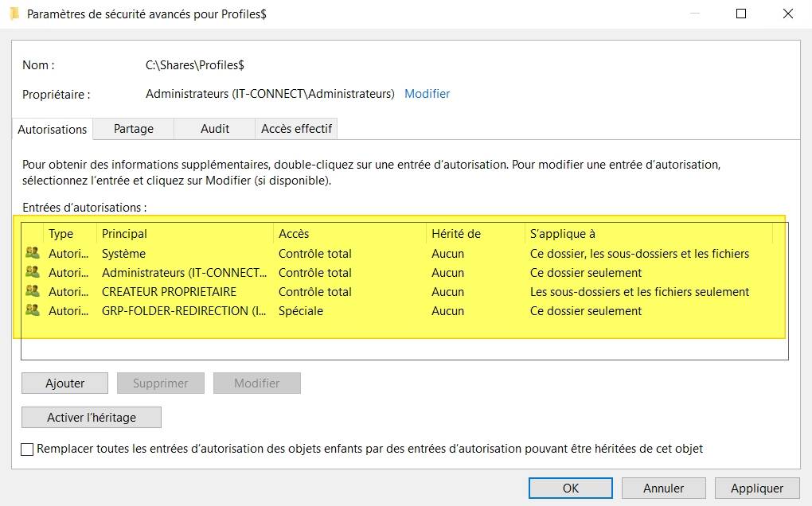Maximize the security settings window
This screenshot has height=506, width=812.
tap(741, 14)
